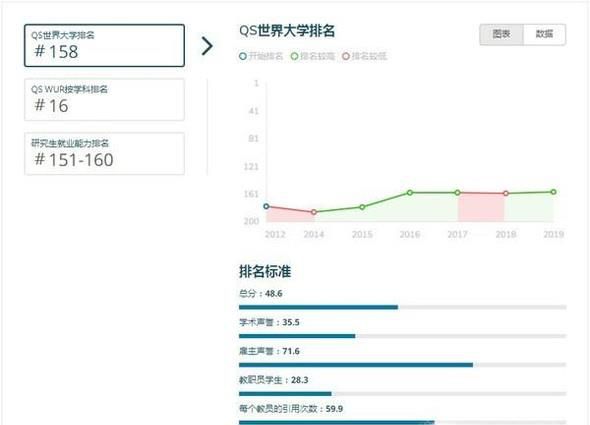Click the y-axis value 121
The width and height of the screenshot is (590, 425).
251,166
